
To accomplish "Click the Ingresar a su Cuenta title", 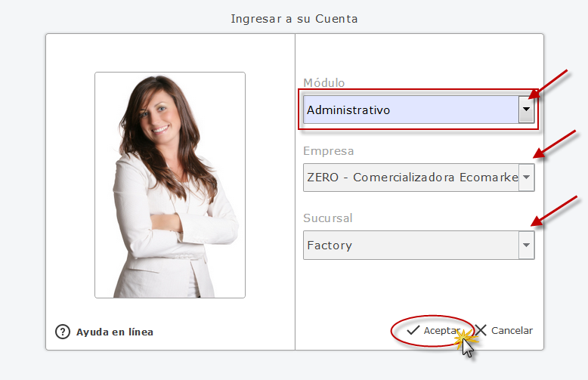I will pyautogui.click(x=294, y=19).
